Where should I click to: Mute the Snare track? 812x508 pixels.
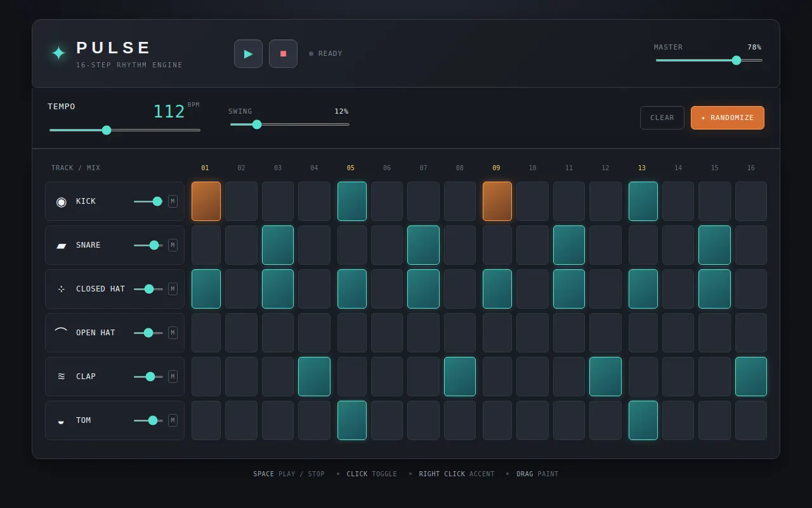pos(173,245)
